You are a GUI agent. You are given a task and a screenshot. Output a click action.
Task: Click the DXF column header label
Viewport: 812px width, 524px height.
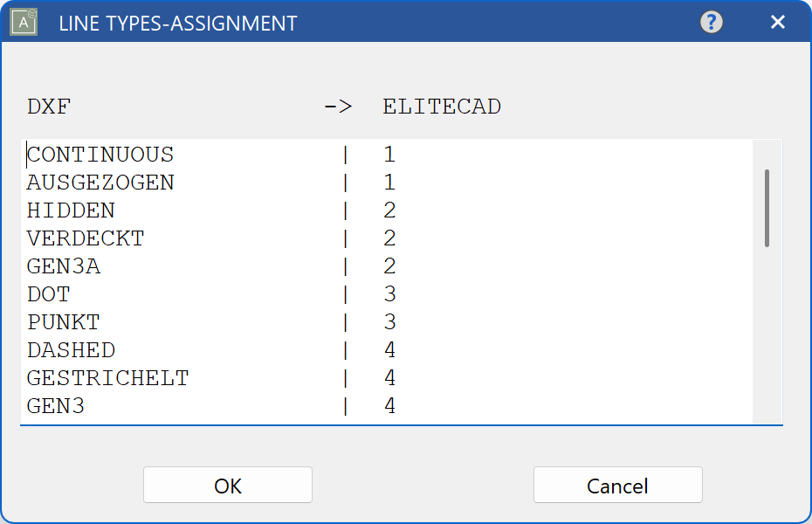coord(47,107)
